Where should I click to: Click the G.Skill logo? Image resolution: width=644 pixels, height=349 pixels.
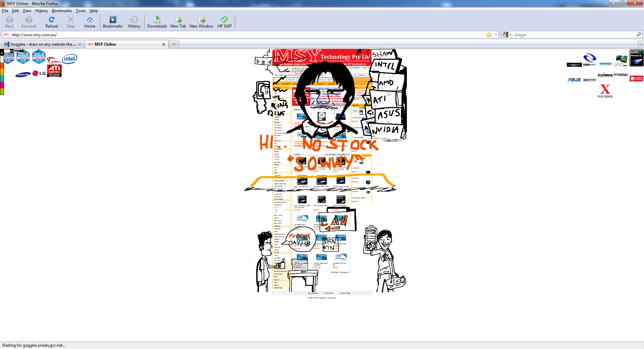click(x=54, y=61)
